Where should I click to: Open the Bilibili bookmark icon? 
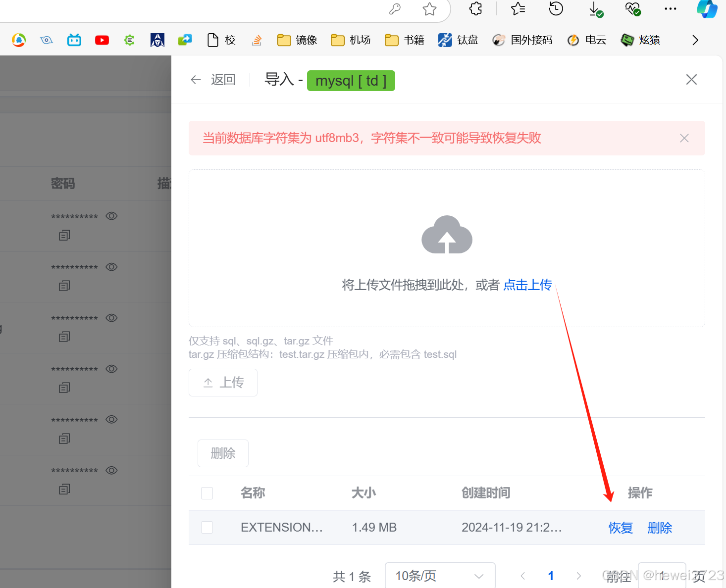[74, 40]
